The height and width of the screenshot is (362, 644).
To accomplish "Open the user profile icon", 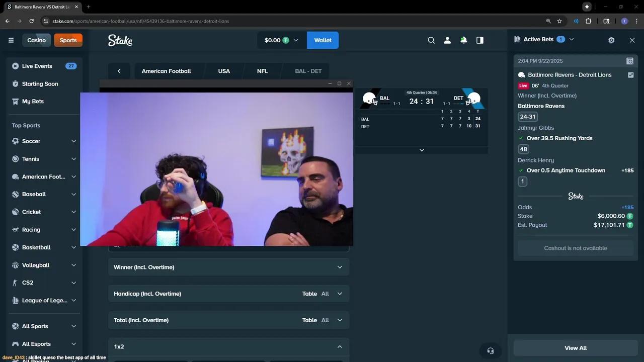I will pyautogui.click(x=447, y=40).
